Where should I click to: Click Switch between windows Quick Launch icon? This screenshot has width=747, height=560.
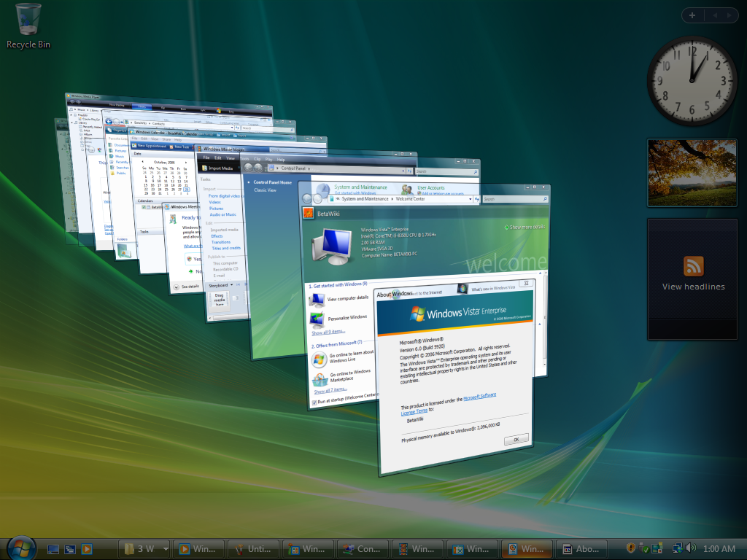click(70, 548)
